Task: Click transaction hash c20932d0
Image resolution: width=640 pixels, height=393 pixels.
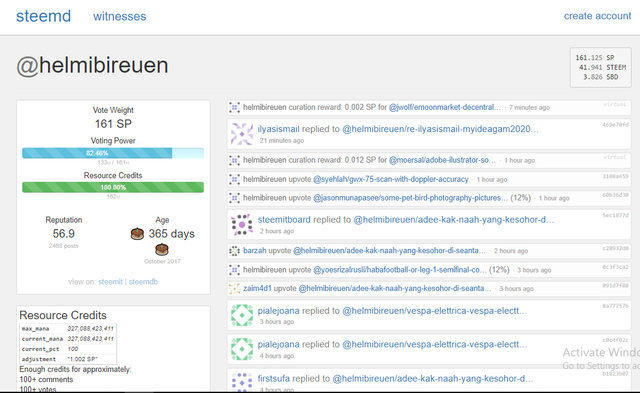Action: pyautogui.click(x=615, y=248)
